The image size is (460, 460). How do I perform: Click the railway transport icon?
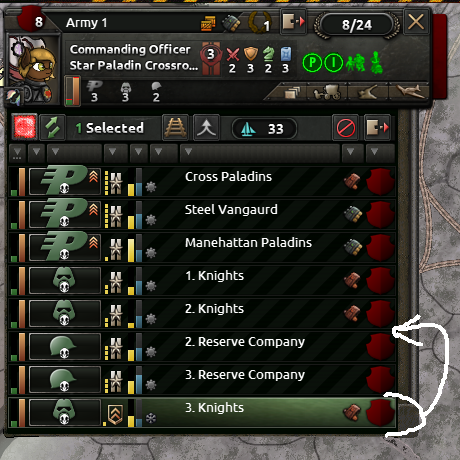coord(175,128)
